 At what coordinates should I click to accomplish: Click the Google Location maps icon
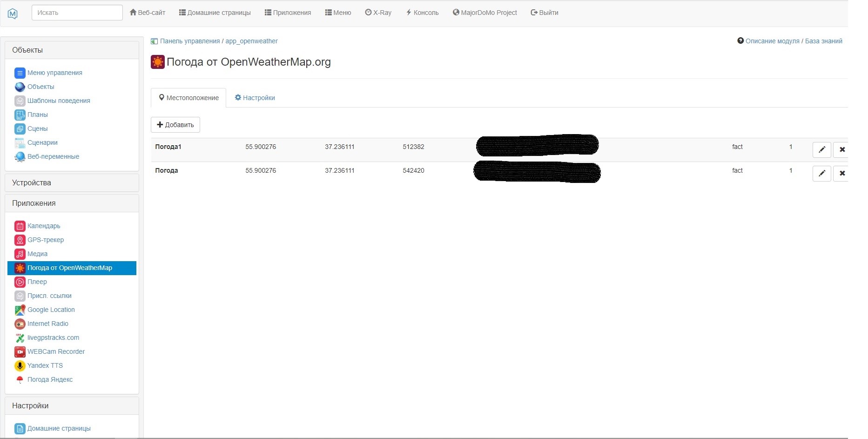click(20, 310)
